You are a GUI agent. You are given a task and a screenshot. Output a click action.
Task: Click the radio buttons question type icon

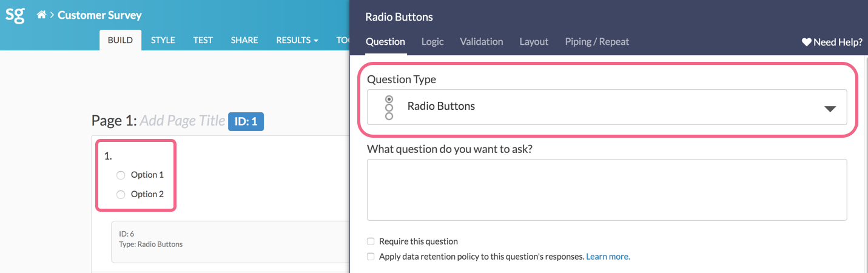pos(389,107)
